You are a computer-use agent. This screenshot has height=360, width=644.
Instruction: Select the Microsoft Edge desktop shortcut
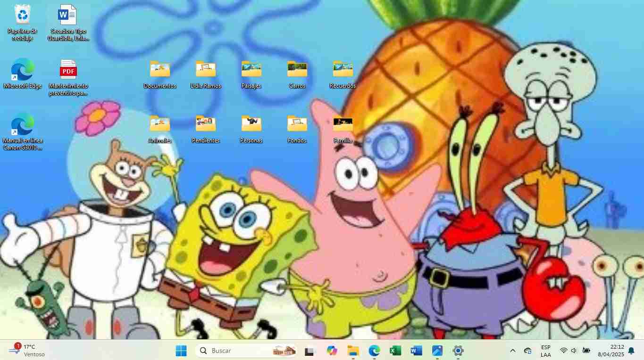[23, 74]
